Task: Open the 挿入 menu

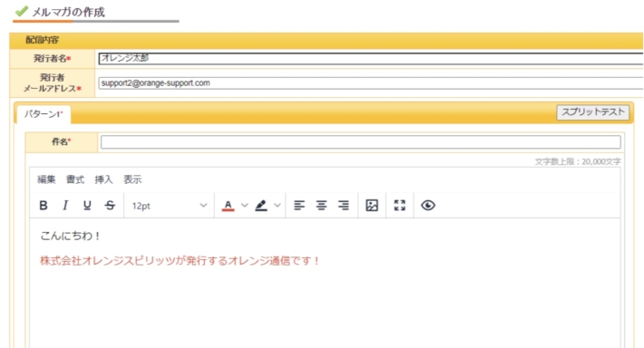Action: coord(103,179)
